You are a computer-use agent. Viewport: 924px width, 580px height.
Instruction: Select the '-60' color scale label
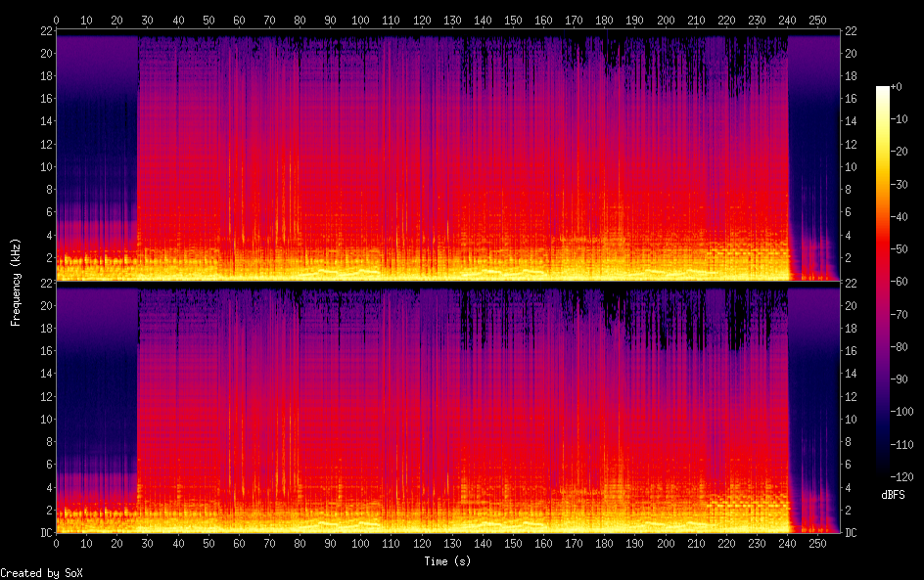point(899,282)
